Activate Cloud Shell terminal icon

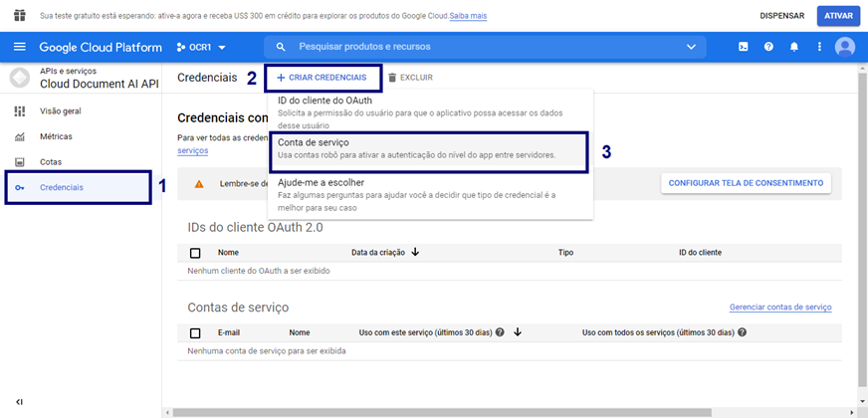tap(744, 47)
